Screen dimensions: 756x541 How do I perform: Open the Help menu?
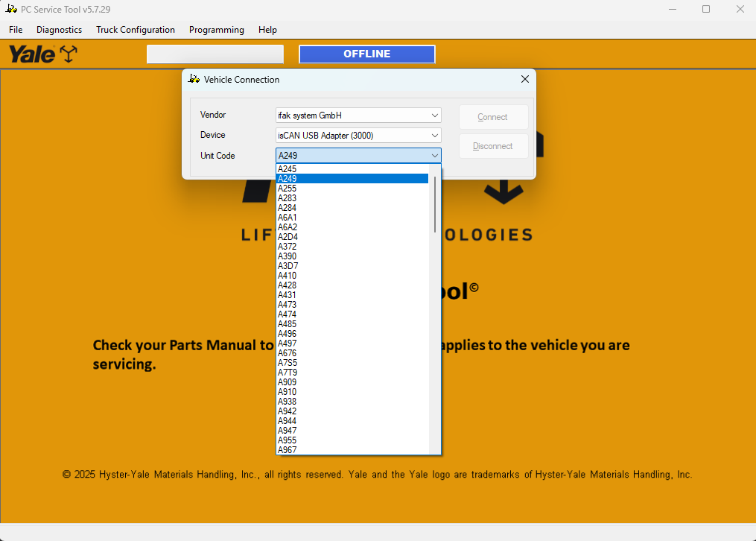pyautogui.click(x=267, y=30)
